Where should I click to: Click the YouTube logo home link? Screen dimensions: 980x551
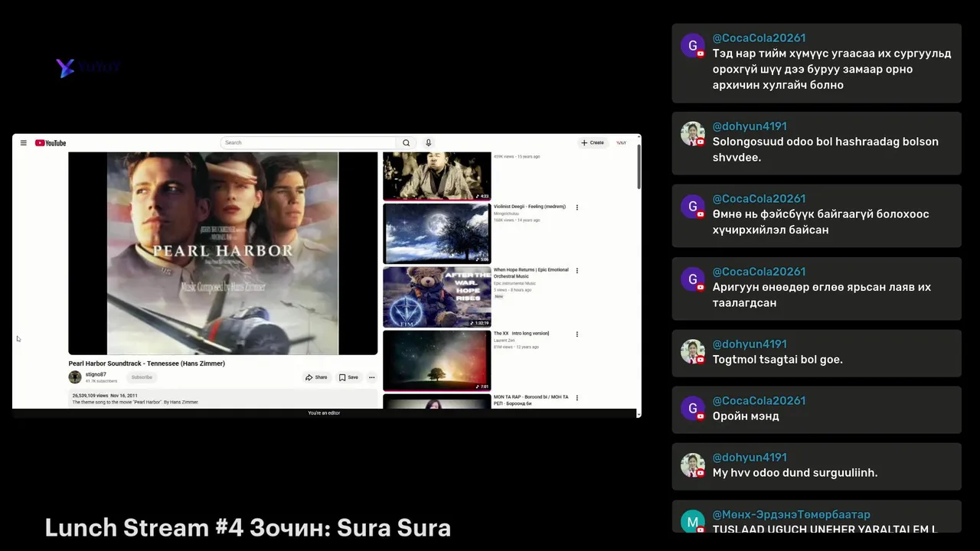(51, 143)
